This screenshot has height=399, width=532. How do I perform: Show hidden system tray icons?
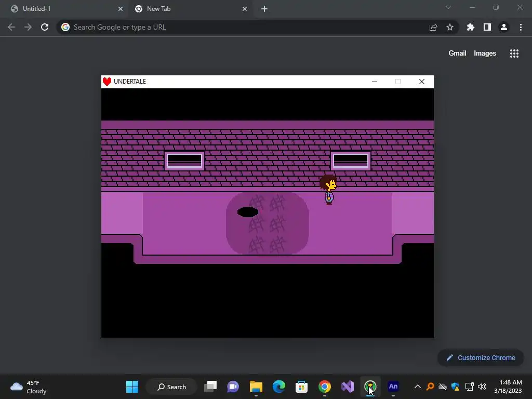click(418, 387)
